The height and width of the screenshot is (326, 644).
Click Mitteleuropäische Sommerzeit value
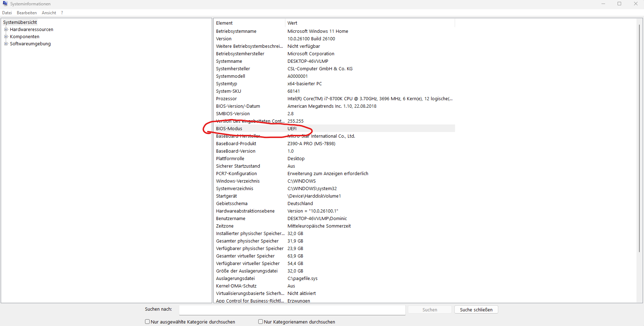(319, 226)
